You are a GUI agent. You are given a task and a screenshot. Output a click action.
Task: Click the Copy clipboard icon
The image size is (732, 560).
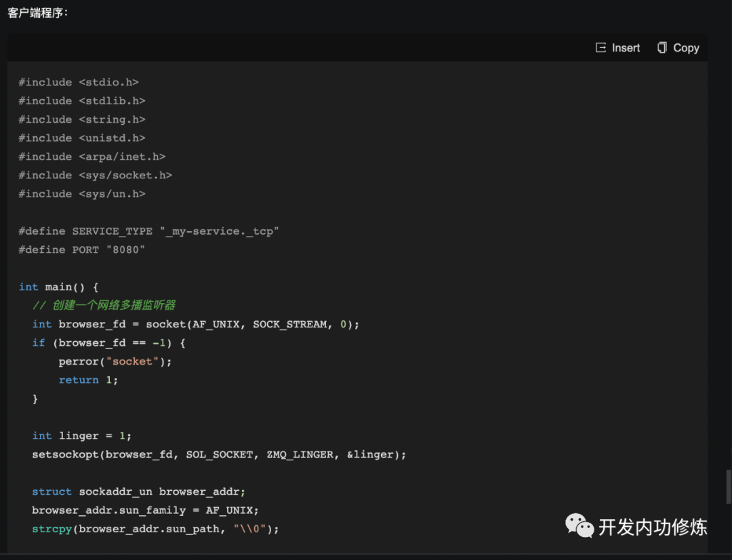662,47
